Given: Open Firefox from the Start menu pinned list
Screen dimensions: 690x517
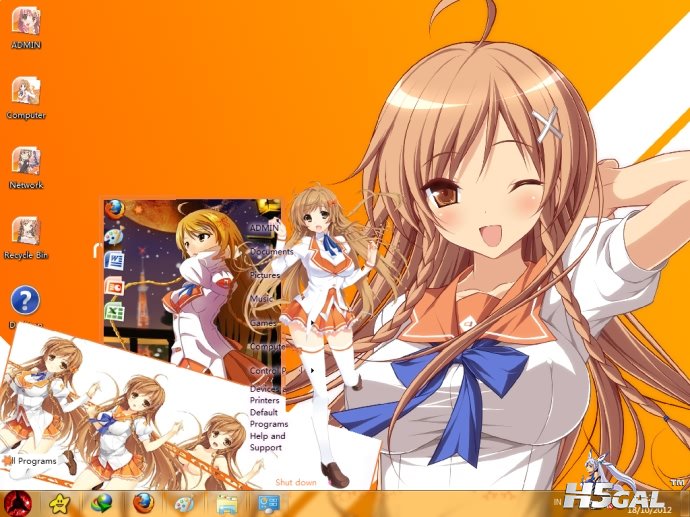Looking at the screenshot, I should point(115,209).
